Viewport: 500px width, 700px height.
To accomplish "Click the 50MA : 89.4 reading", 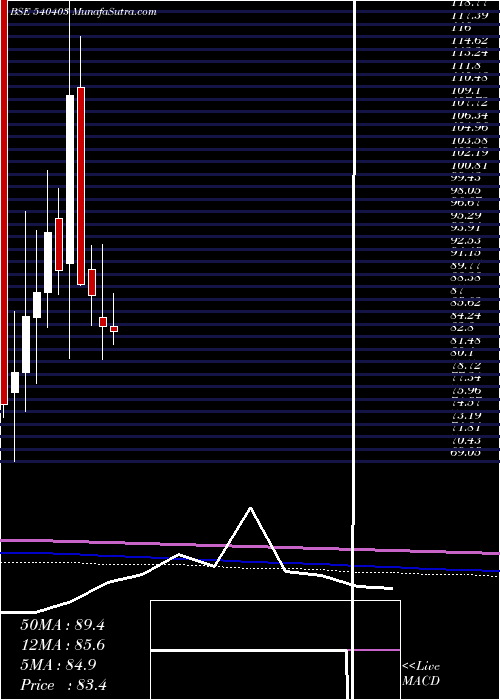I will [62, 625].
